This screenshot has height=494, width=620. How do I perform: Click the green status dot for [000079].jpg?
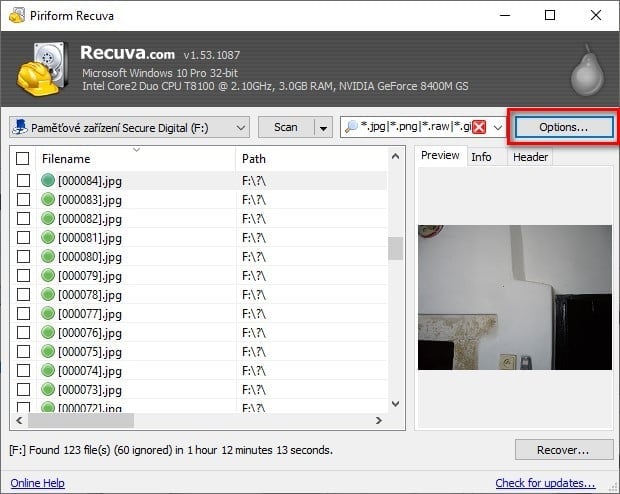pos(48,275)
